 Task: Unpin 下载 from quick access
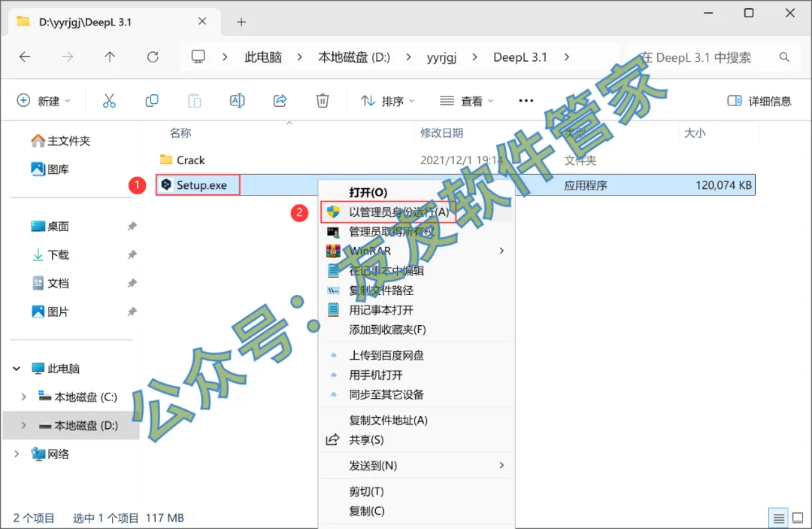click(132, 255)
